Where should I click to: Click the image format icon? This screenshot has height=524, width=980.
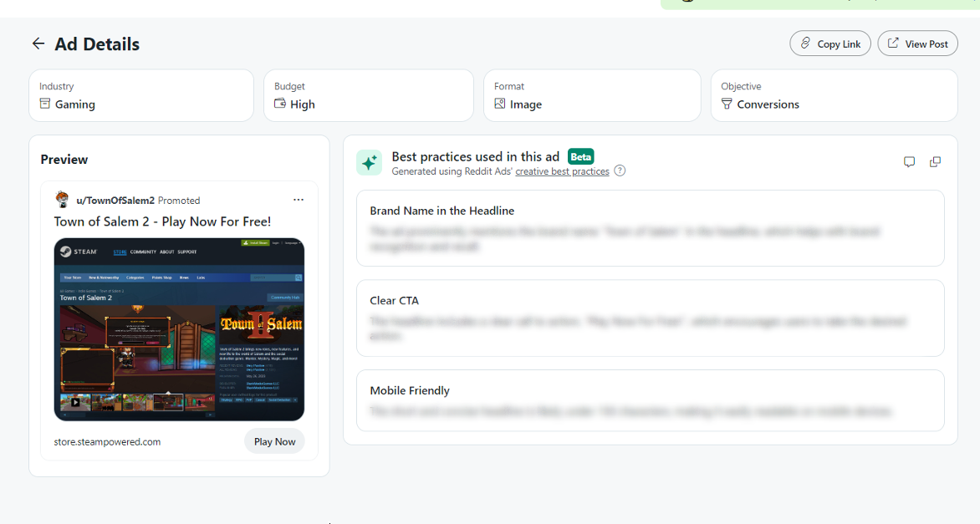tap(500, 104)
